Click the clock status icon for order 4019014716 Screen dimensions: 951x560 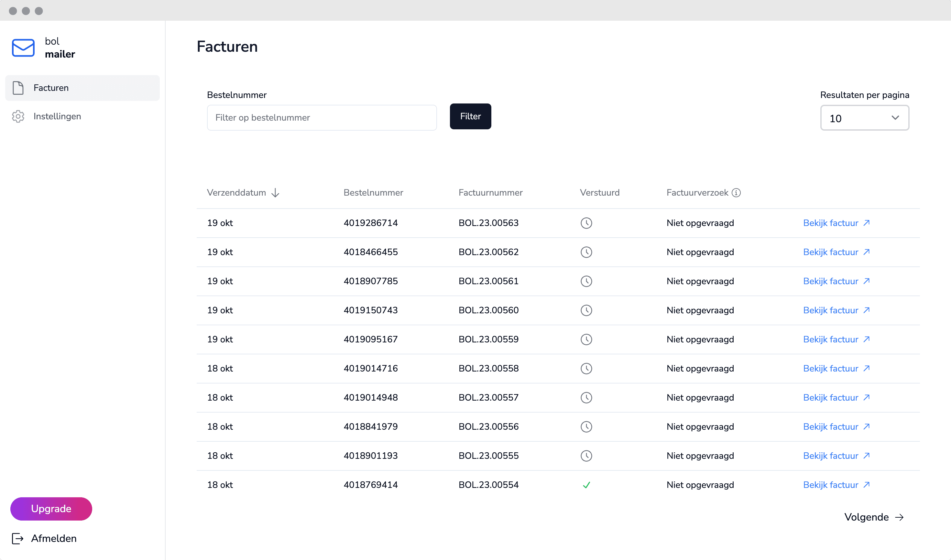(x=586, y=369)
